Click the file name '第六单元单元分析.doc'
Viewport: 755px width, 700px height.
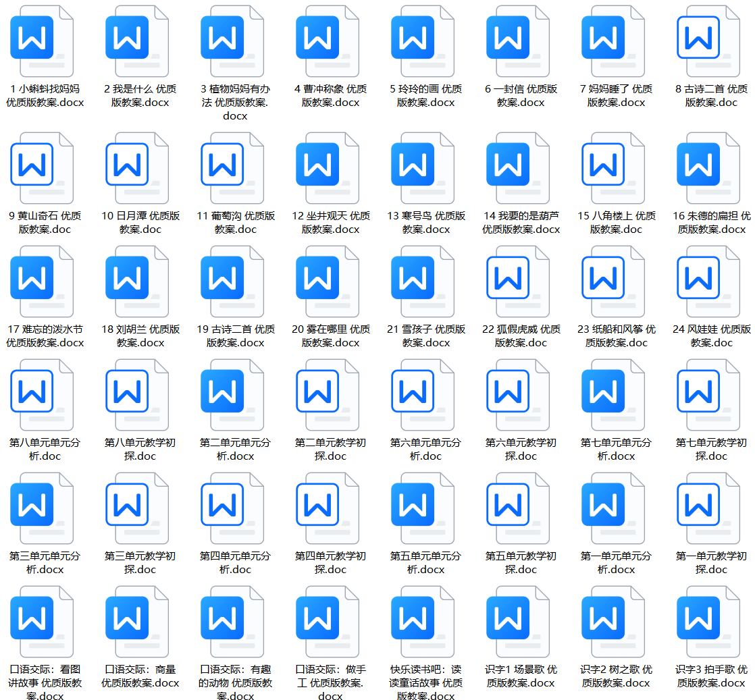click(425, 449)
